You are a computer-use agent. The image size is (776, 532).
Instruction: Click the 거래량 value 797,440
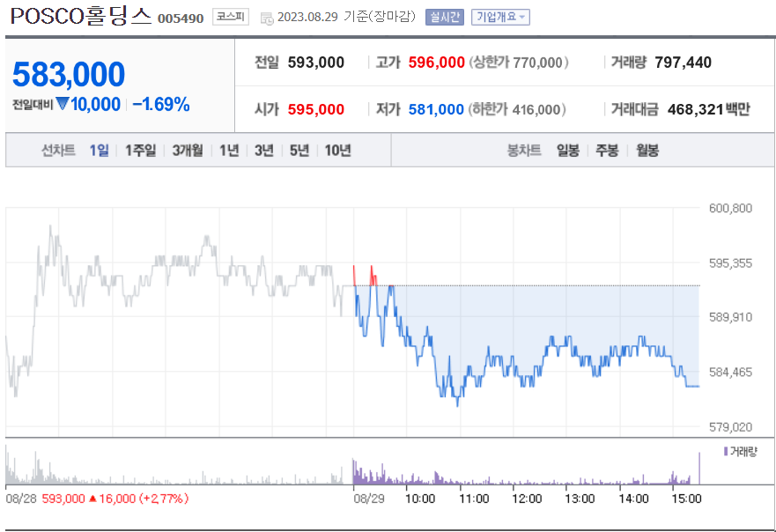pos(683,63)
